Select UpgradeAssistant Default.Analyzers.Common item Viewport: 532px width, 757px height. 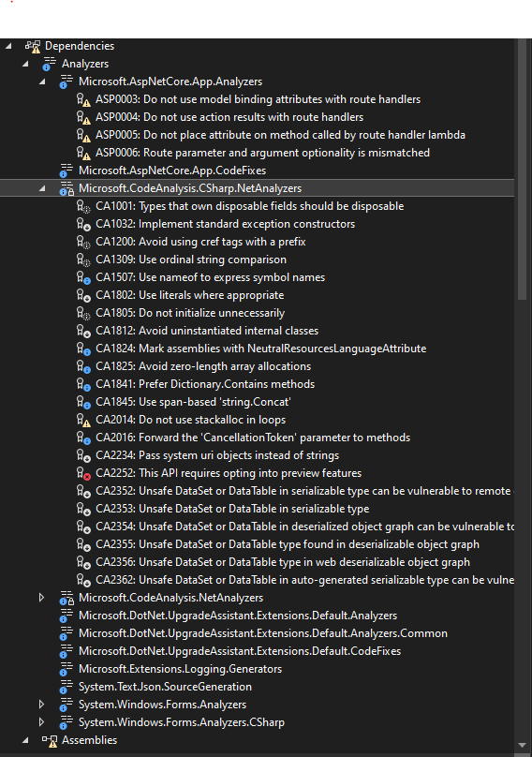coord(263,633)
